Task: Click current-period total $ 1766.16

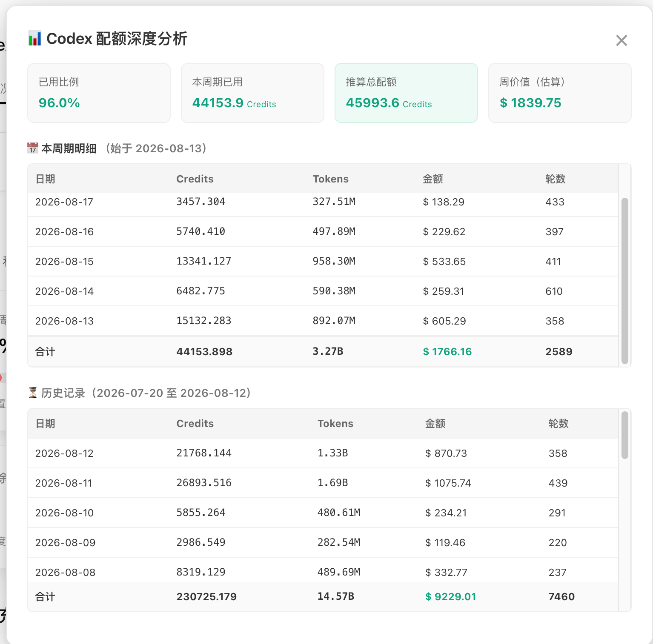Action: point(447,352)
